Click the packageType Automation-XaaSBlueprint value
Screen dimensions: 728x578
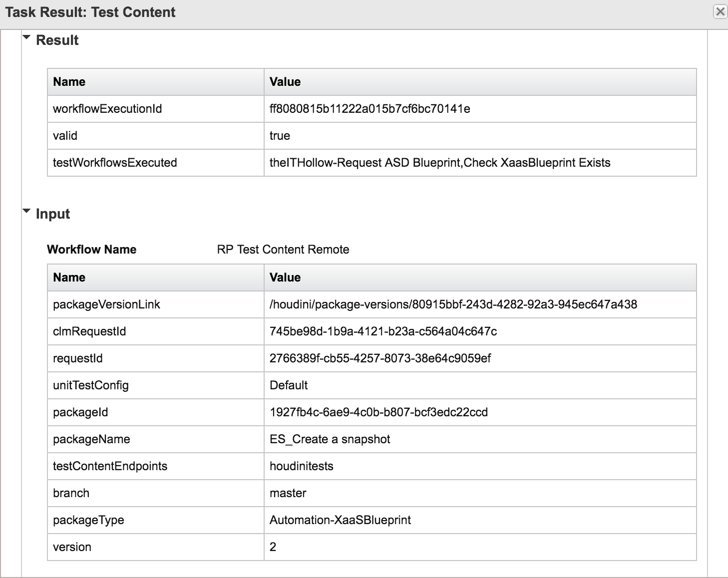pyautogui.click(x=340, y=520)
